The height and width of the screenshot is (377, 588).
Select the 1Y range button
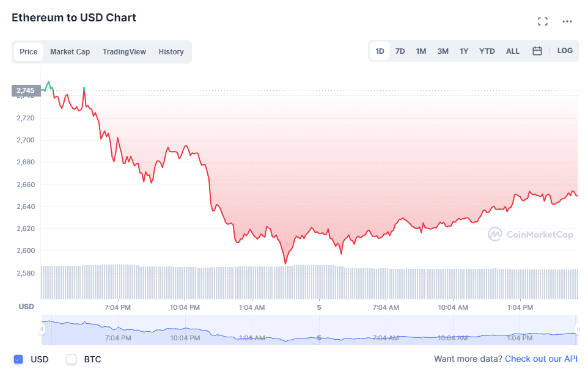pos(464,51)
